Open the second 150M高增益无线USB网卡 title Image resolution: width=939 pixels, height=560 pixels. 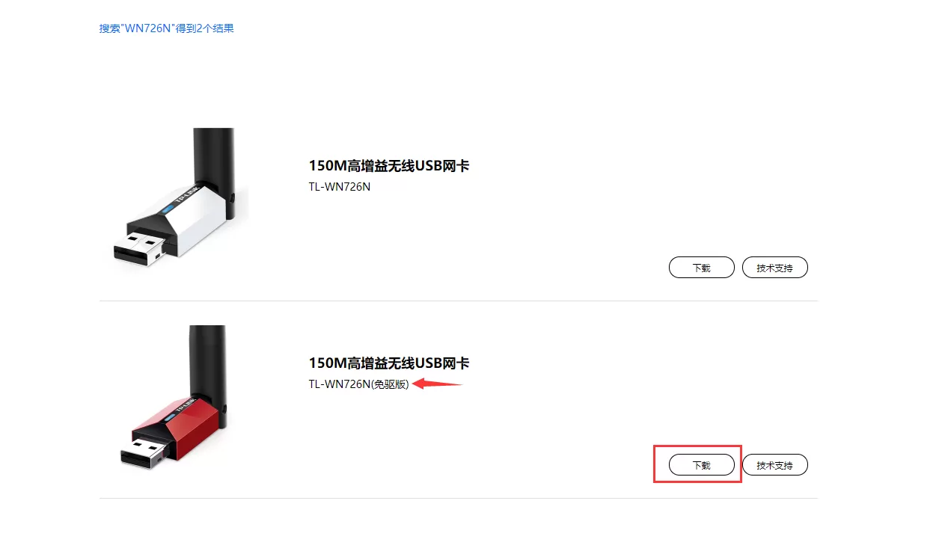tap(389, 363)
